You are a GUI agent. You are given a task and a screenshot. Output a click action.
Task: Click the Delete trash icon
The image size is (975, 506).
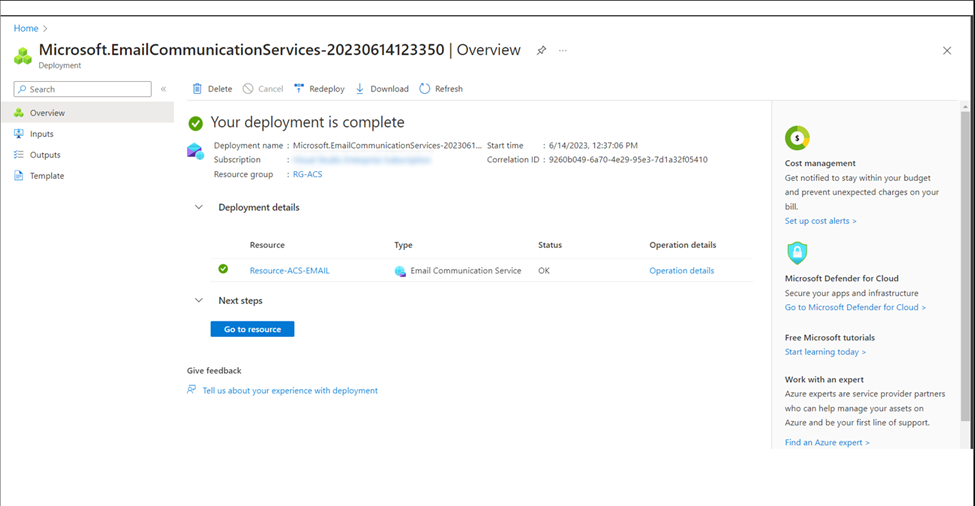click(x=197, y=89)
